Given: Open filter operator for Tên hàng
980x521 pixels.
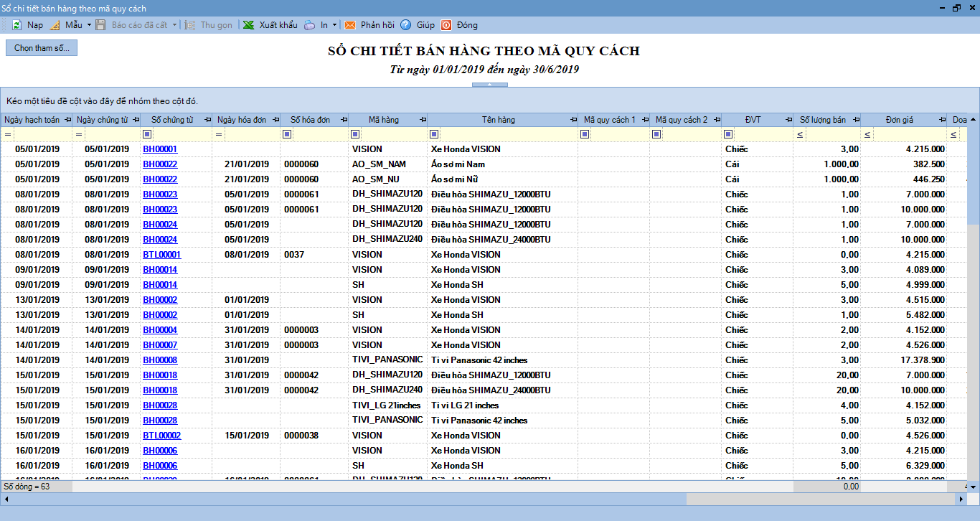Looking at the screenshot, I should (x=434, y=134).
